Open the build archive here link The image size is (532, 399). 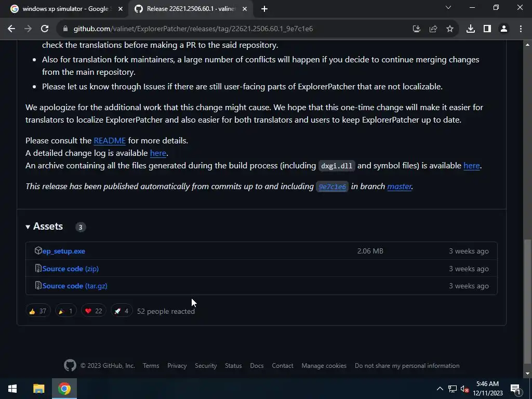point(472,166)
